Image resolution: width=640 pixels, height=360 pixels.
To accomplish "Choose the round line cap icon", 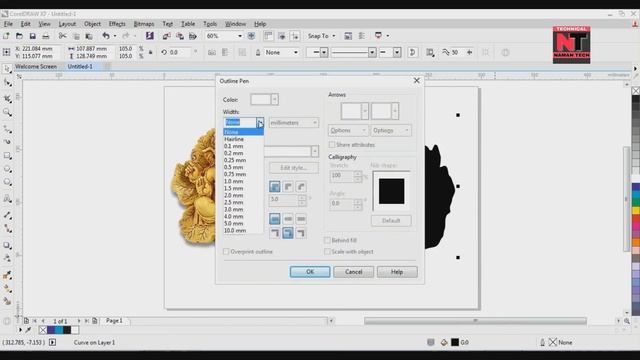I will (x=288, y=219).
